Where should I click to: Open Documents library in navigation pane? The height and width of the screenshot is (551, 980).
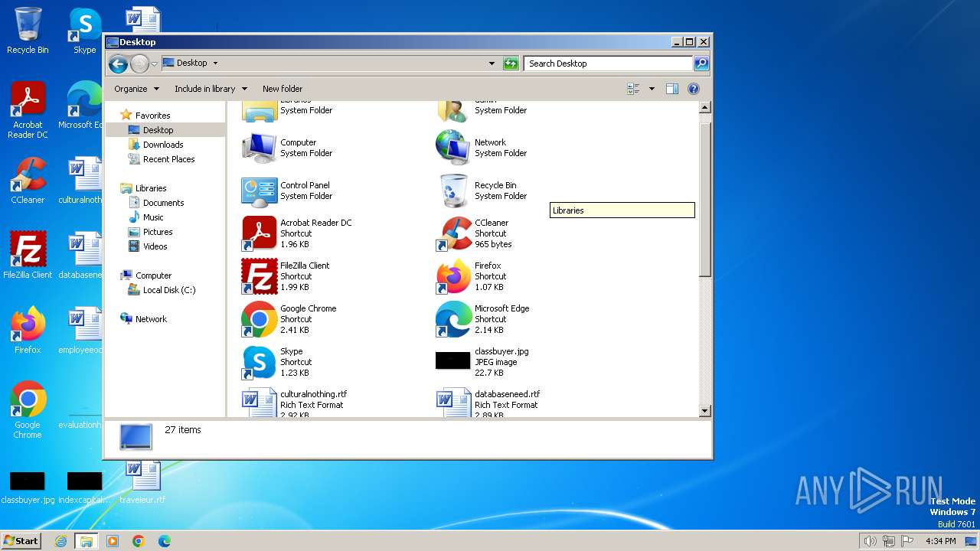click(156, 203)
